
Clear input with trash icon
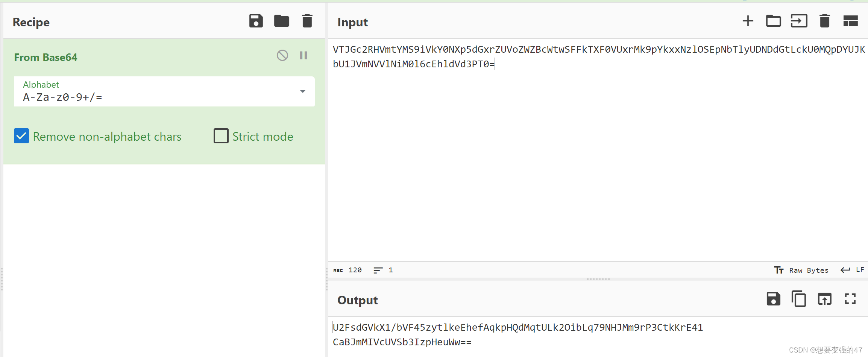click(x=825, y=21)
